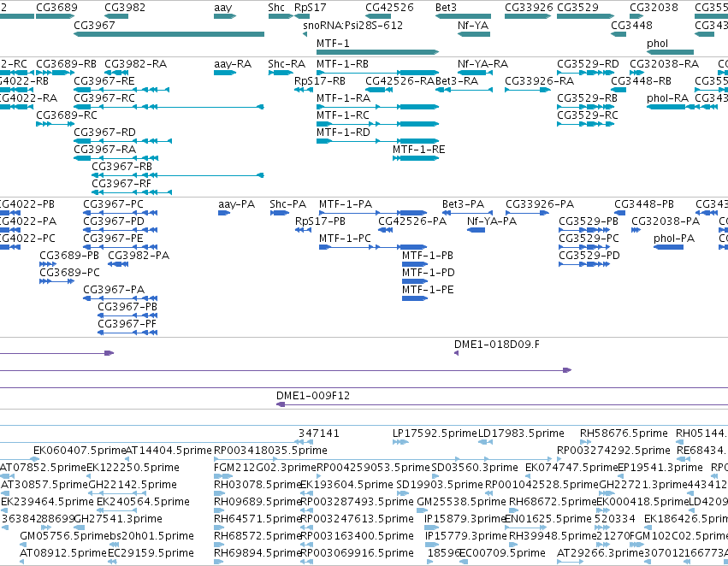Image resolution: width=728 pixels, height=566 pixels.
Task: Select protein MTF-1-PE
Action: (x=415, y=298)
